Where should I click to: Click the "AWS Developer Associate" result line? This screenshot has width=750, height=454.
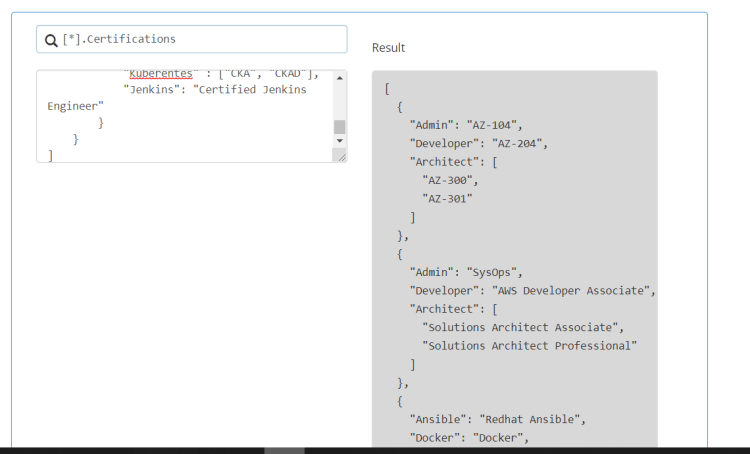532,291
